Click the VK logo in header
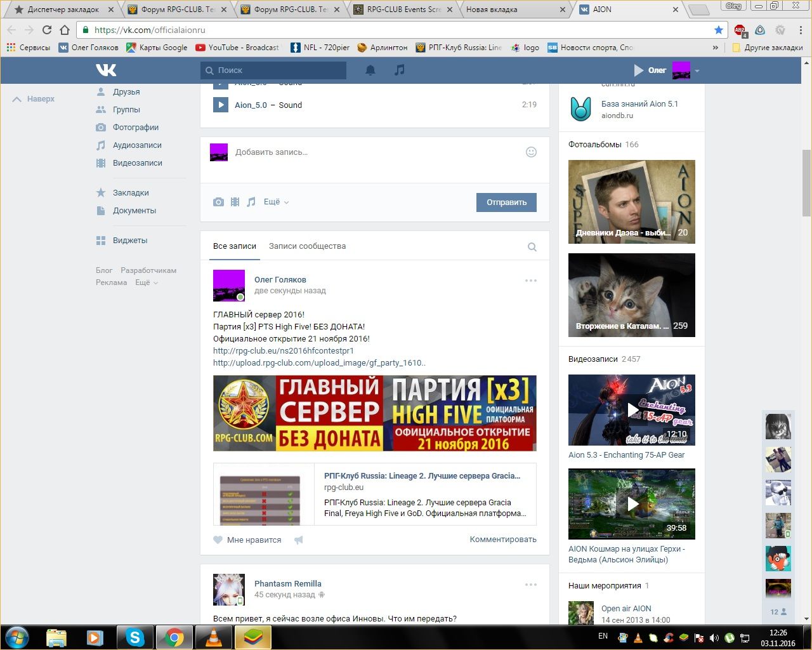The image size is (812, 650). [x=106, y=70]
